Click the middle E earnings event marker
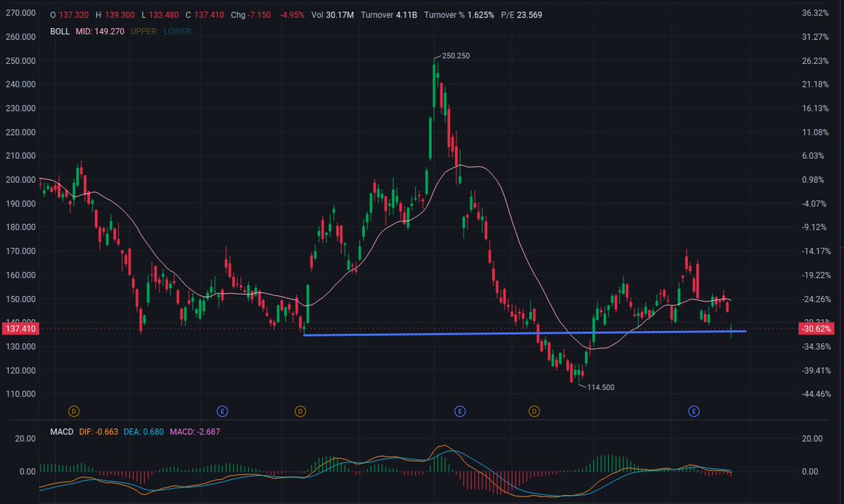This screenshot has width=844, height=504. (459, 411)
